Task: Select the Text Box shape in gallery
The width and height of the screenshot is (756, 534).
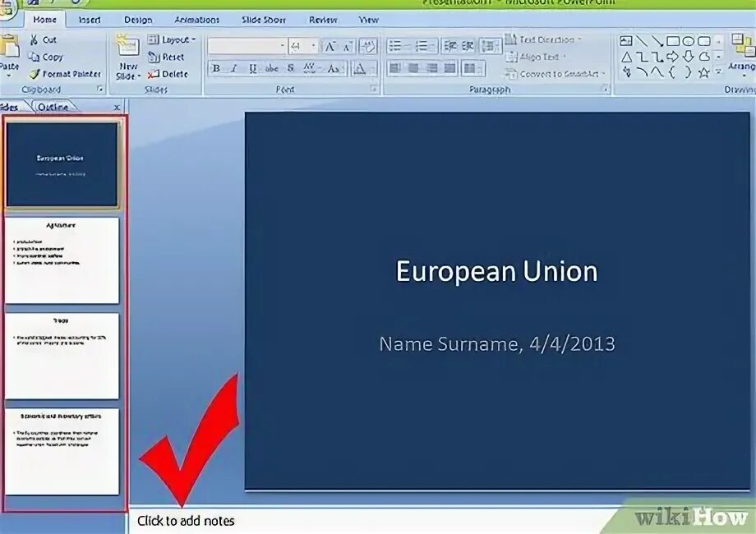Action: click(x=626, y=41)
